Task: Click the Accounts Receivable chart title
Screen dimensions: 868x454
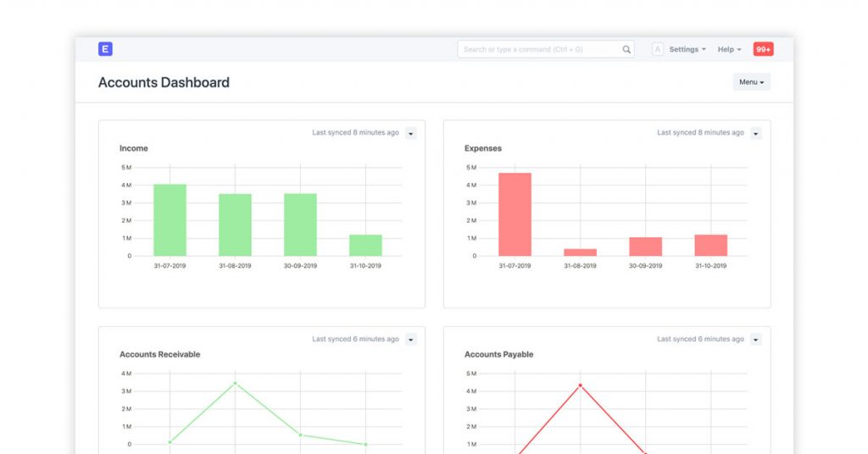Action: tap(160, 354)
